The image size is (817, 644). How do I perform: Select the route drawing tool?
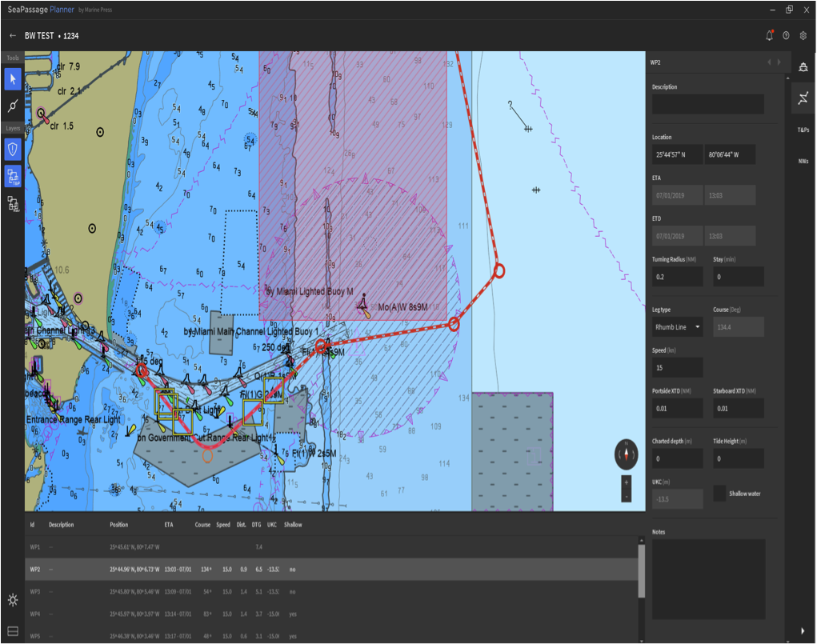(x=13, y=106)
